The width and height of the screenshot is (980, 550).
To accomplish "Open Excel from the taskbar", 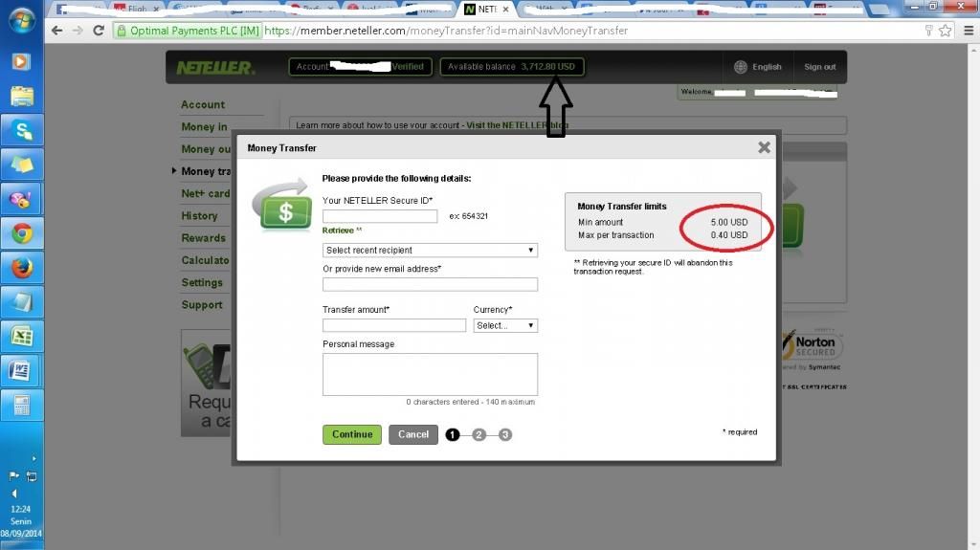I will tap(22, 337).
